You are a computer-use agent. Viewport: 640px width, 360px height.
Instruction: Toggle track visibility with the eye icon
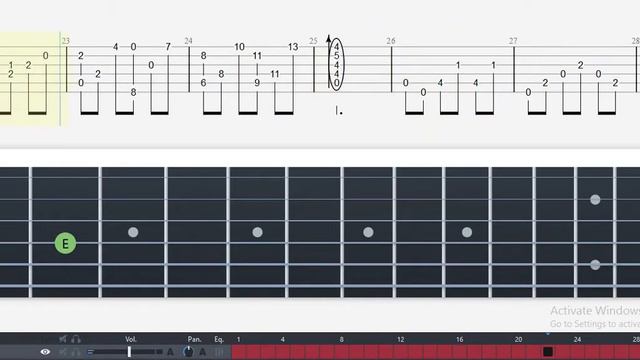[x=45, y=351]
